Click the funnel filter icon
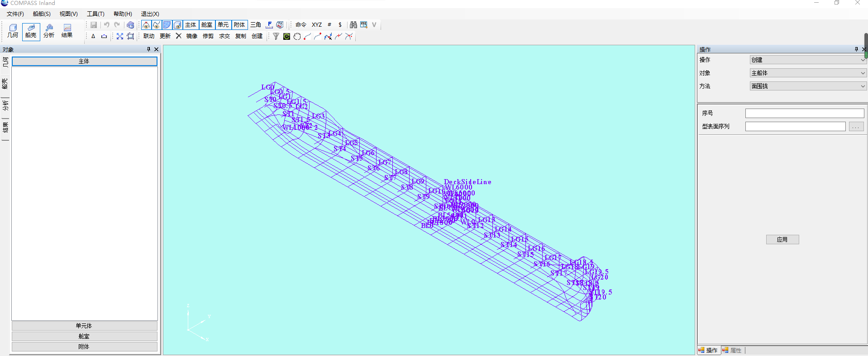The width and height of the screenshot is (868, 356). 276,36
